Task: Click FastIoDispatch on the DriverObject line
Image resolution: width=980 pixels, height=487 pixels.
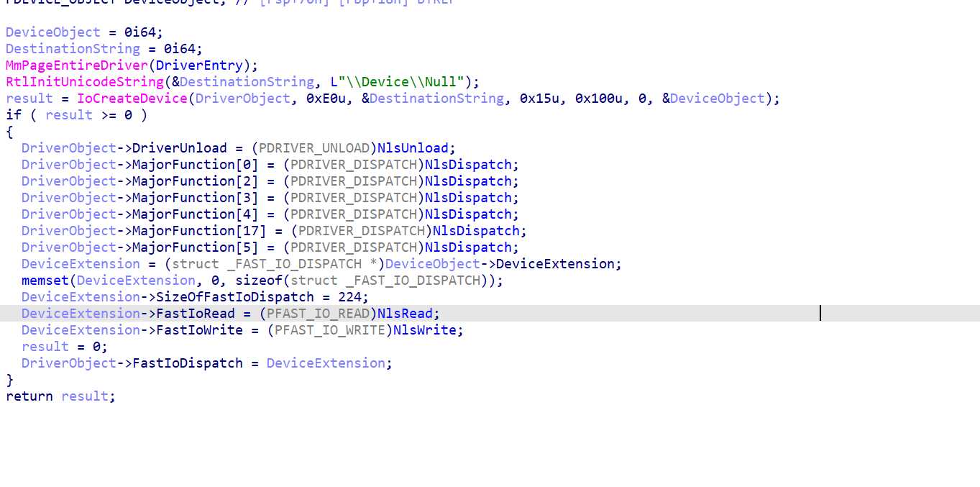Action: [188, 363]
